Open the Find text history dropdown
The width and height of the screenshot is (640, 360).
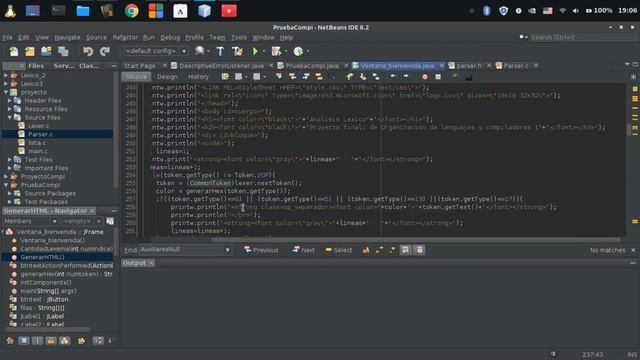click(x=227, y=250)
